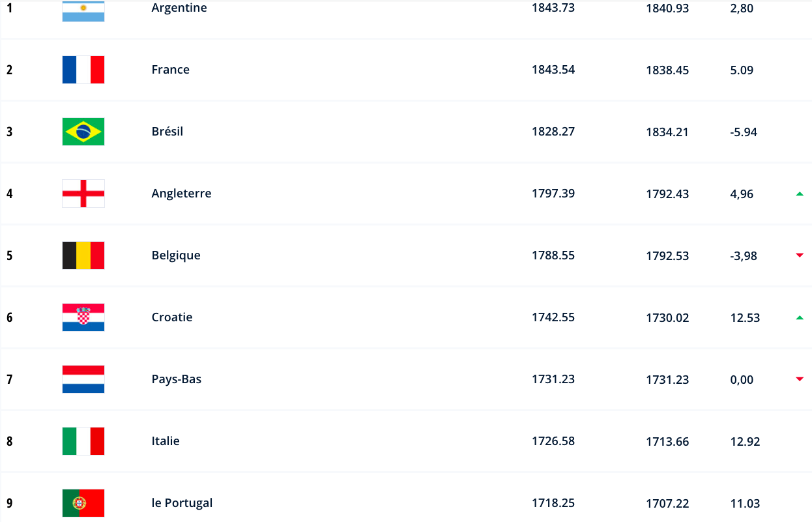
Task: Click the France flag icon
Action: coord(83,70)
